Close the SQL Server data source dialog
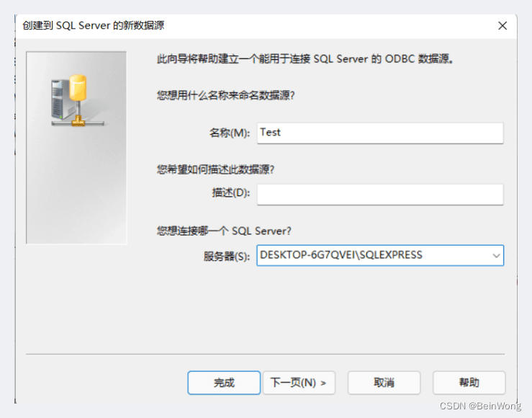532x418 pixels. 502,25
